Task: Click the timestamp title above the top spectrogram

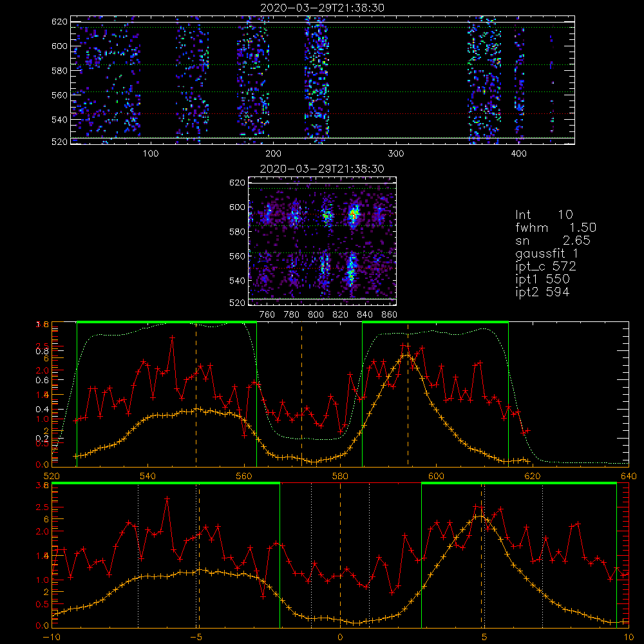Action: 323,8
